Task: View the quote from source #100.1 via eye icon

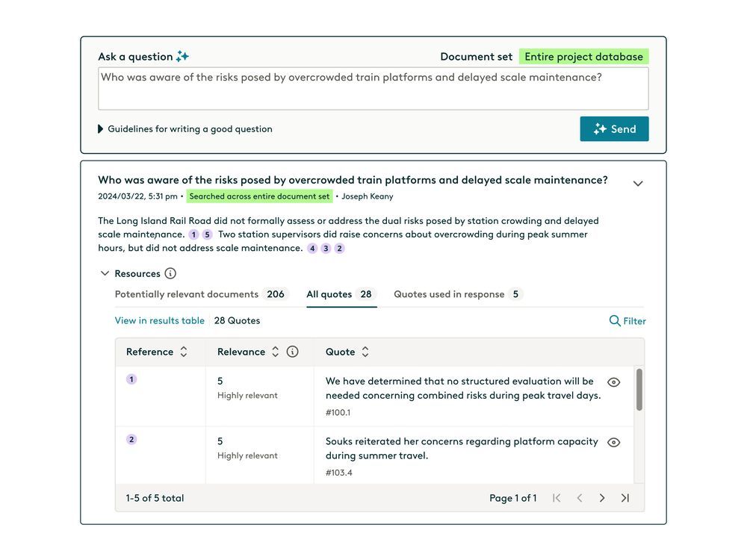Action: point(613,382)
